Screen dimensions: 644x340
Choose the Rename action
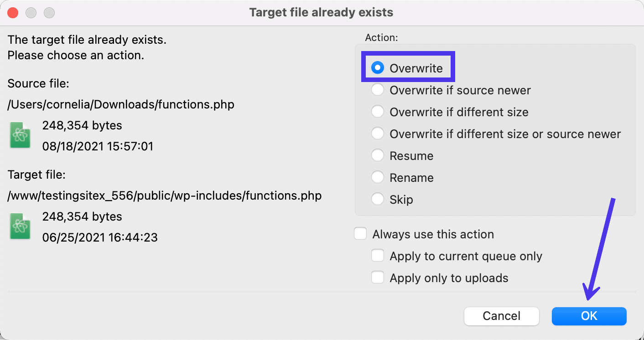[x=378, y=177]
